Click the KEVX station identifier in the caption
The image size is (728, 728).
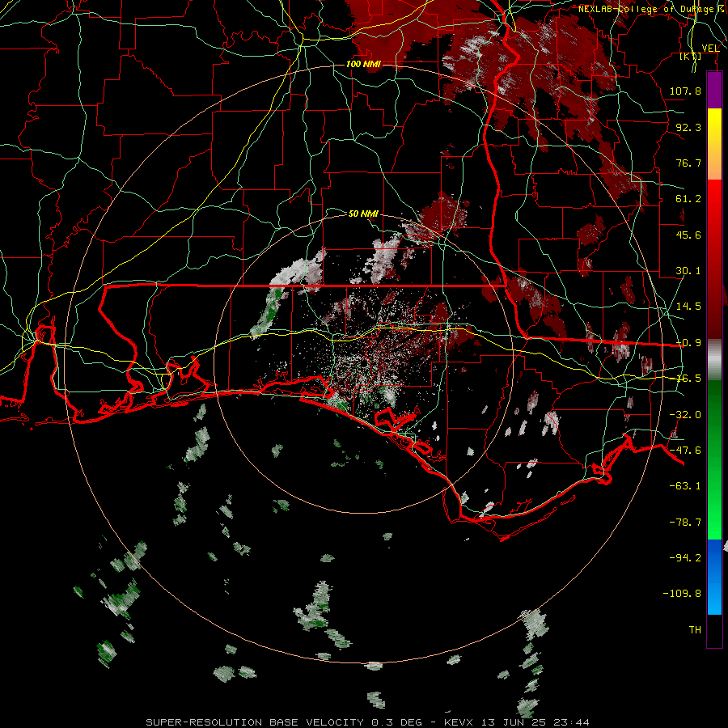[x=459, y=722]
